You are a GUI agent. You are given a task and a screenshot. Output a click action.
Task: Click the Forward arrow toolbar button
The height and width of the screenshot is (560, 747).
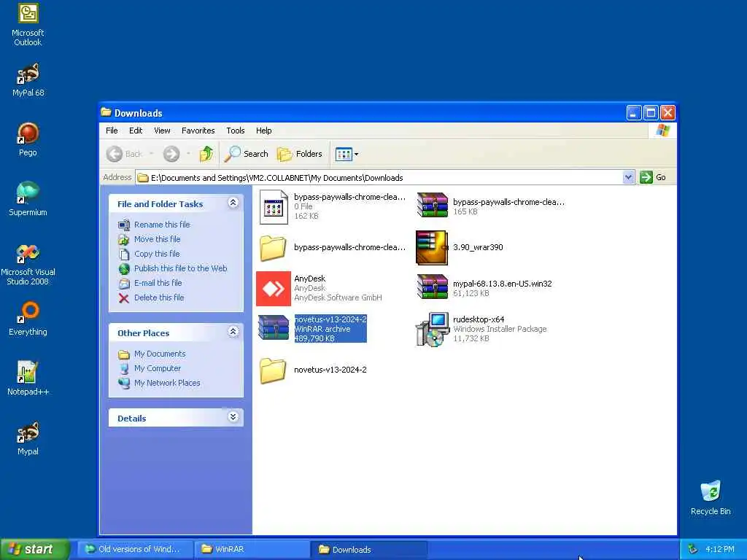pos(171,154)
